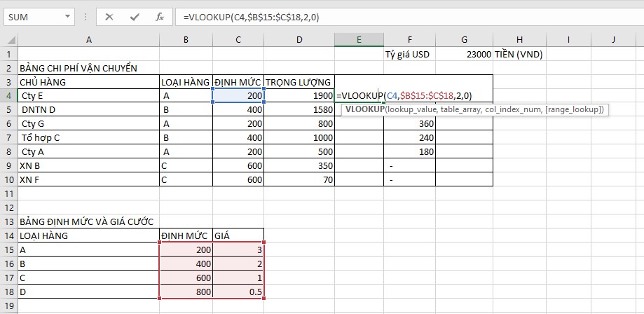Select the 'GIÁ' header cell
Viewport: 644px width, 314px height.
238,235
